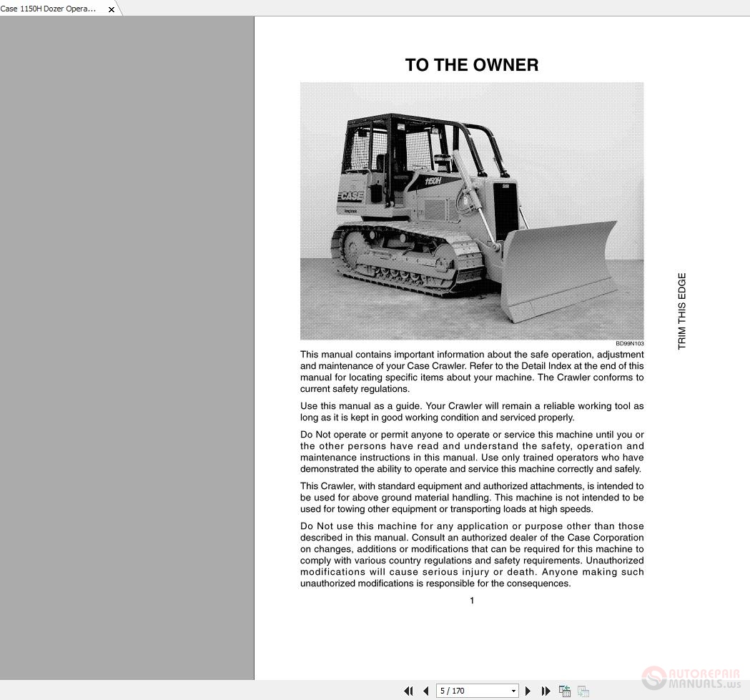Image resolution: width=750 pixels, height=700 pixels.
Task: Jump to the first page of the document
Action: (x=408, y=691)
